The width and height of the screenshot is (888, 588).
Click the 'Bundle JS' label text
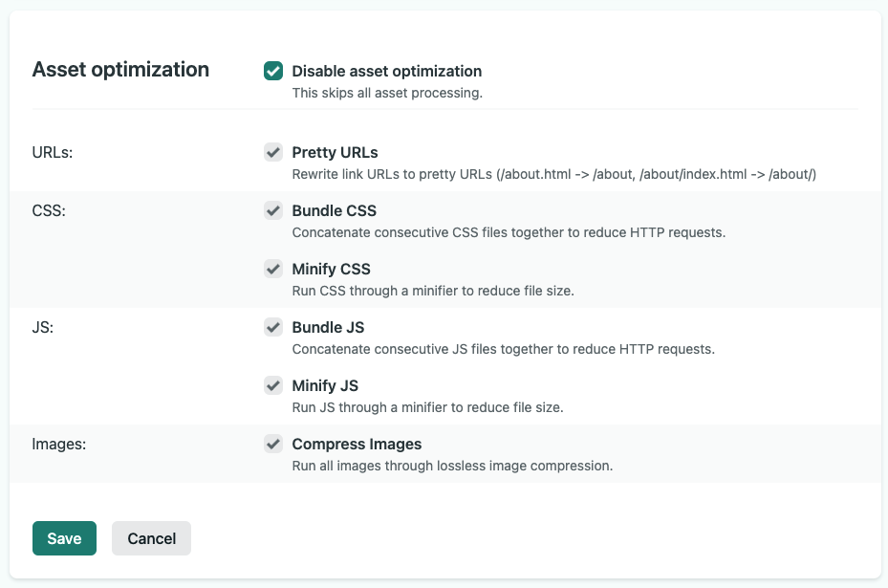[x=328, y=327]
